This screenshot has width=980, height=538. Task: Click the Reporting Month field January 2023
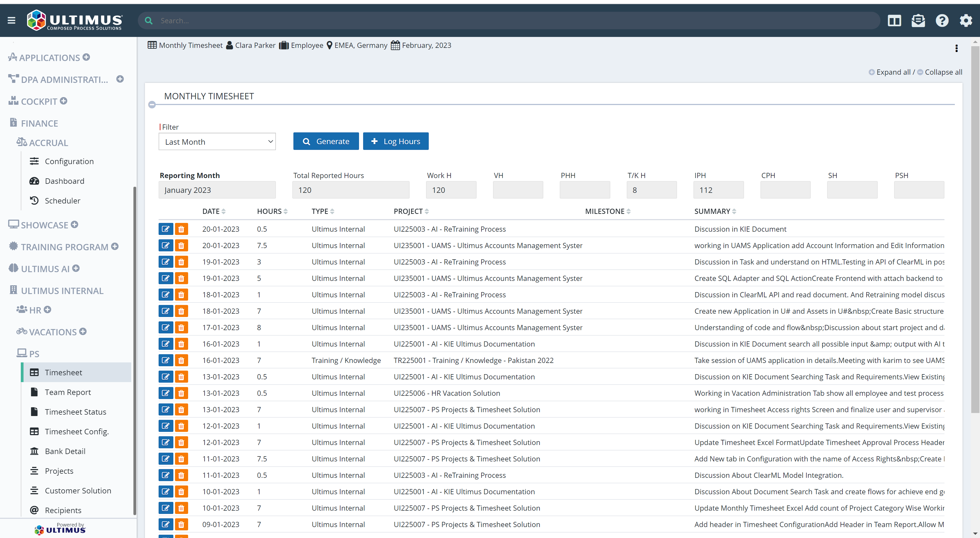point(217,190)
